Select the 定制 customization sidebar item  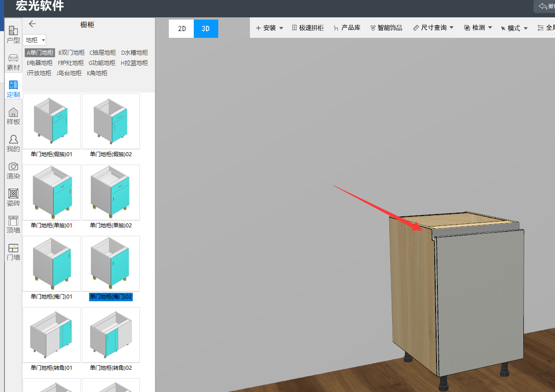point(13,89)
